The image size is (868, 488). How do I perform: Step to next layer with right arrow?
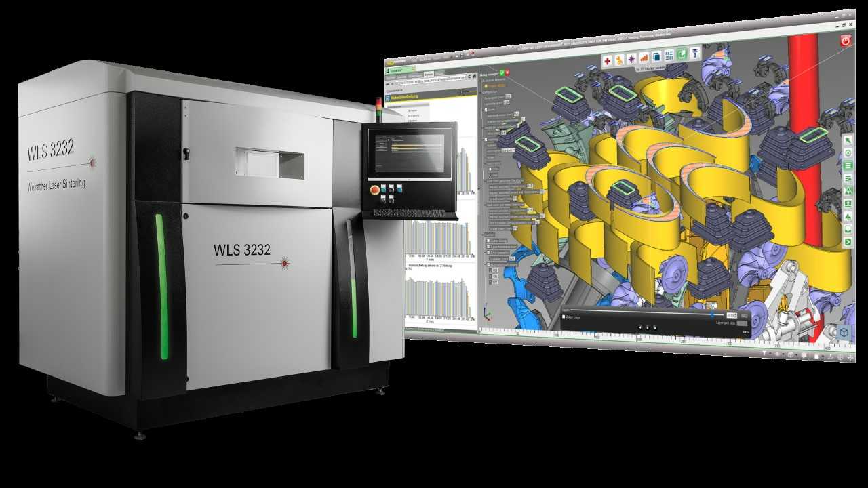click(x=655, y=327)
